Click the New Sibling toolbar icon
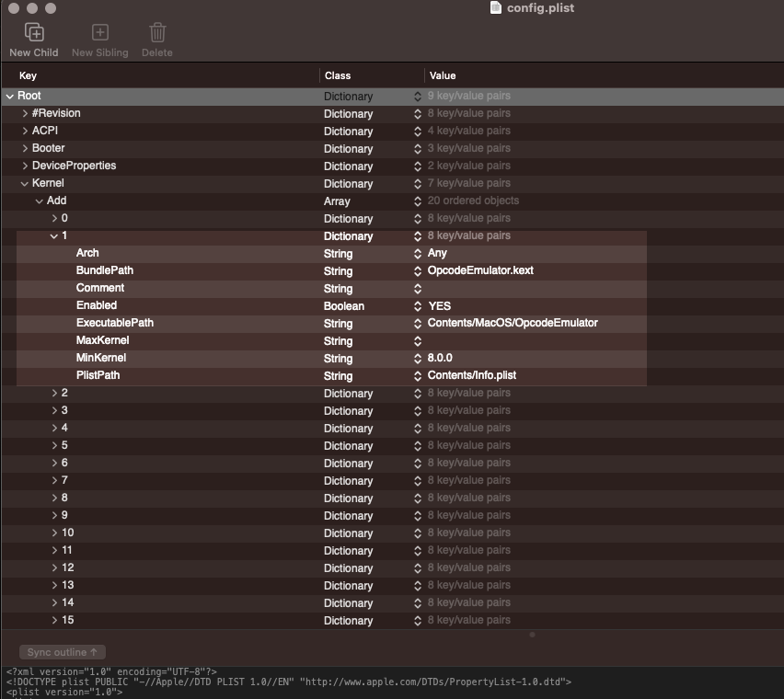This screenshot has height=699, width=784. (x=99, y=33)
